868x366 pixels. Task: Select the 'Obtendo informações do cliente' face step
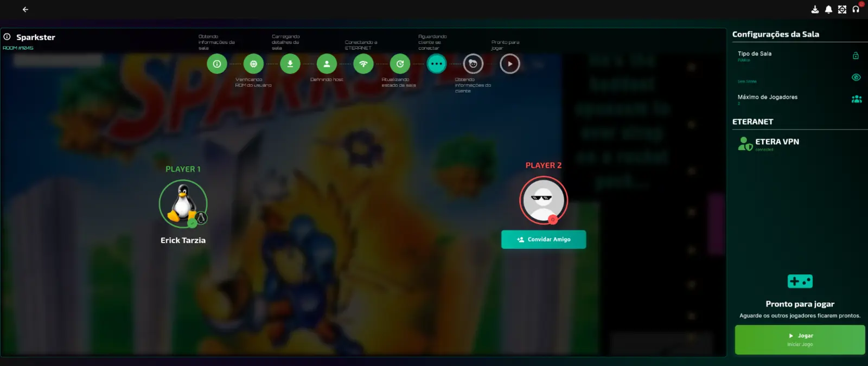pos(473,63)
